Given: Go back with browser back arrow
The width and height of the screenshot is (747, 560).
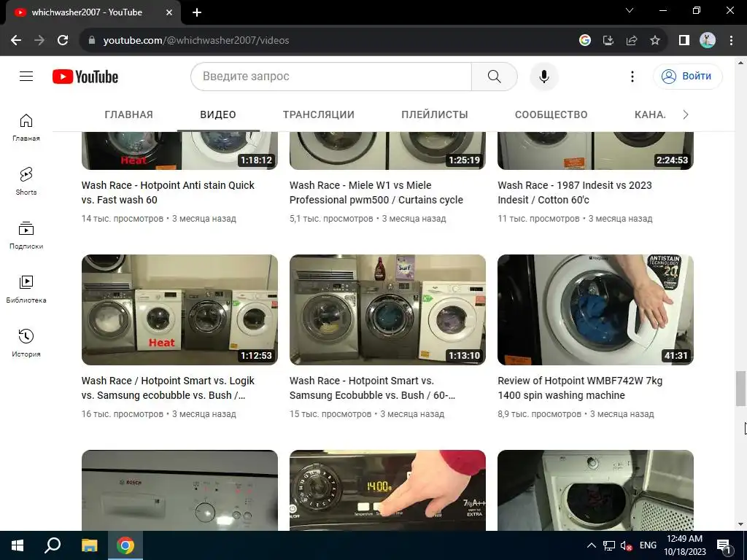Looking at the screenshot, I should coord(16,40).
